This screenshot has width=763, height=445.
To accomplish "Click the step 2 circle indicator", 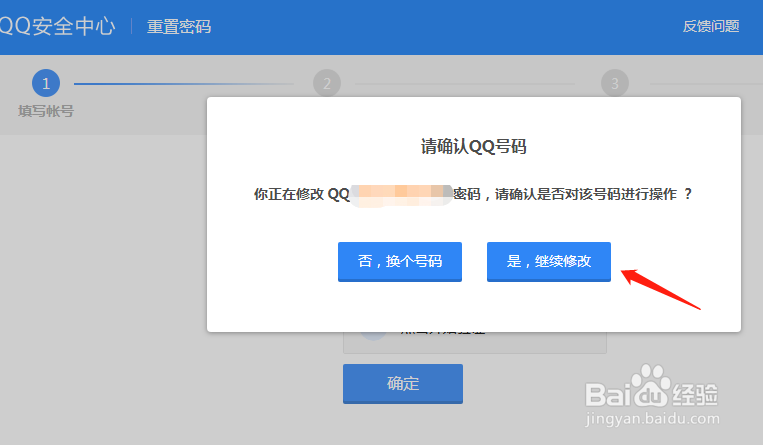I will pos(327,83).
